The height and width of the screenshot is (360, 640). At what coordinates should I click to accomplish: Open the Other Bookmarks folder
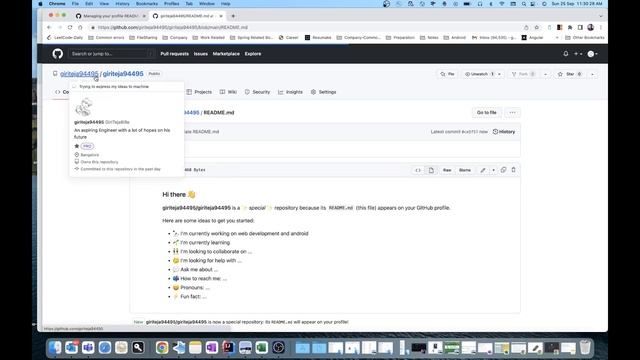coord(584,38)
